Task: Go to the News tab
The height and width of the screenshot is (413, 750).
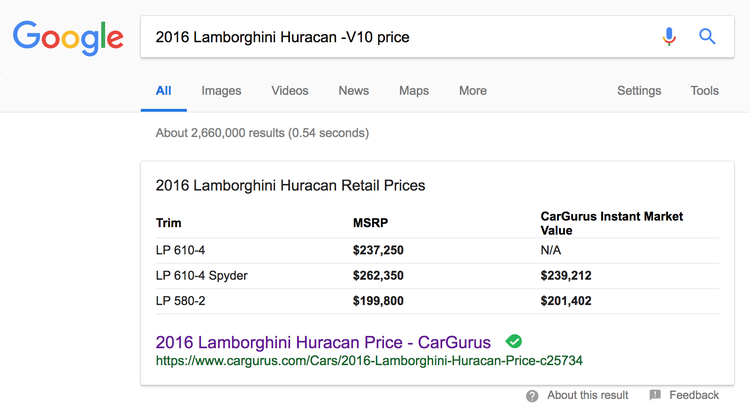Action: click(354, 90)
